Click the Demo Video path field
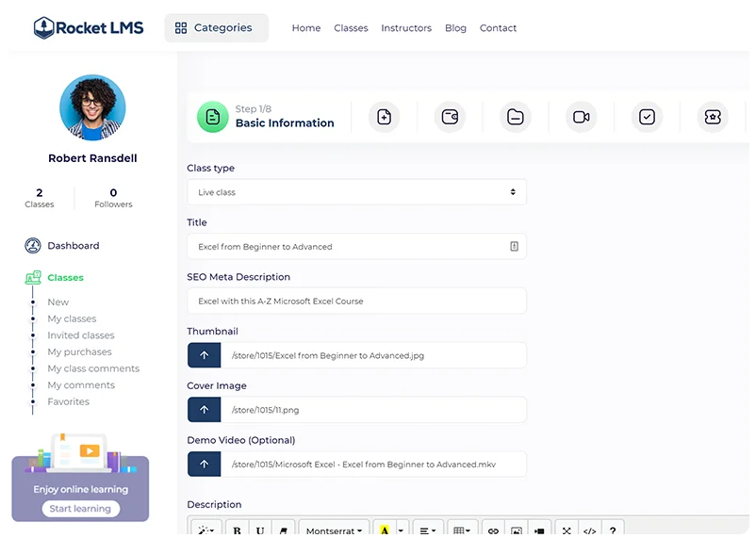 click(x=373, y=465)
